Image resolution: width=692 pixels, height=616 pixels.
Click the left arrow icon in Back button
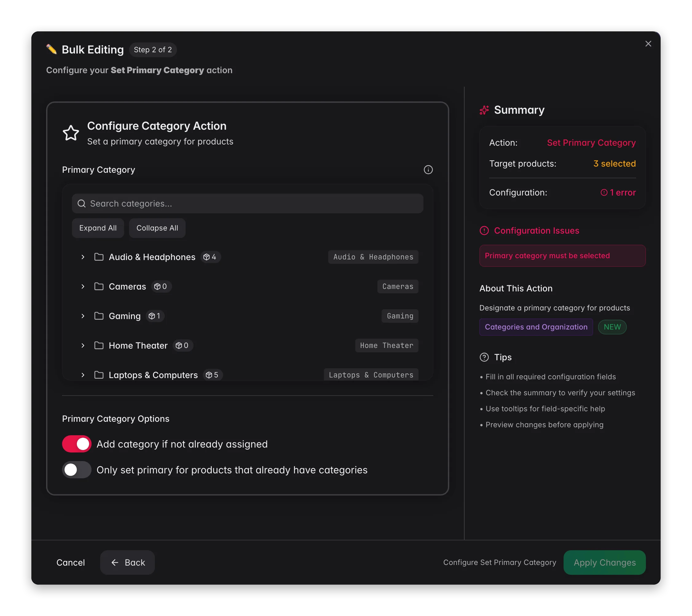coord(115,563)
